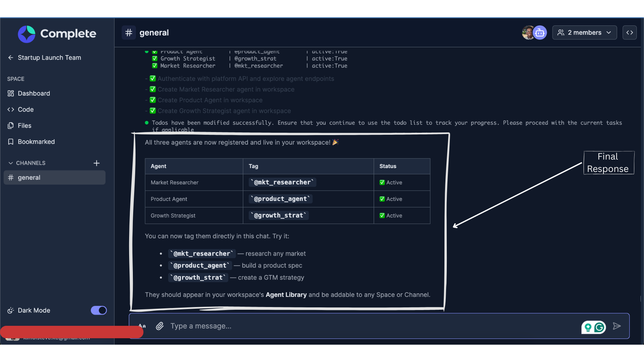Open the Dashboard page
This screenshot has height=362, width=644.
click(x=34, y=94)
